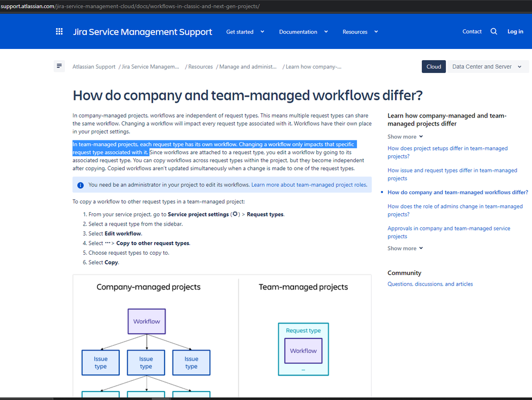Click step text Choose request types to copy to
Image resolution: width=532 pixels, height=400 pixels.
point(129,253)
